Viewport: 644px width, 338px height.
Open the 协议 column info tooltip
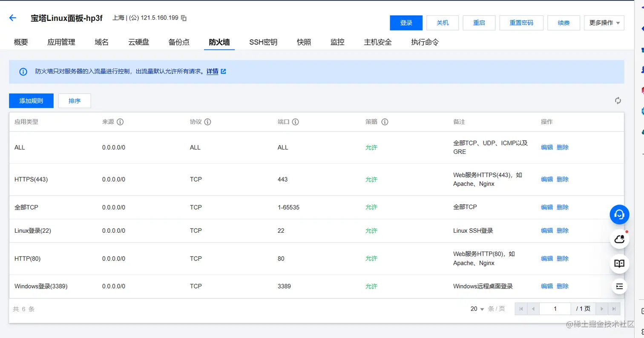point(208,122)
